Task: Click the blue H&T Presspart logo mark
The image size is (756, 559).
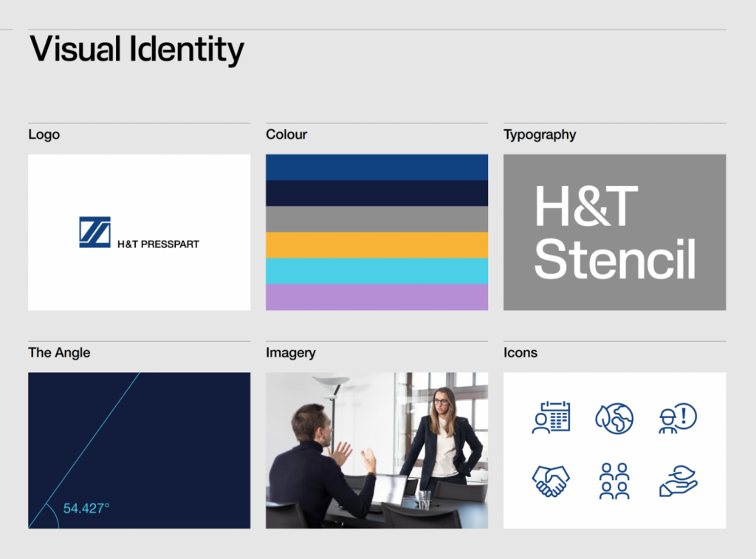Action: (x=95, y=232)
